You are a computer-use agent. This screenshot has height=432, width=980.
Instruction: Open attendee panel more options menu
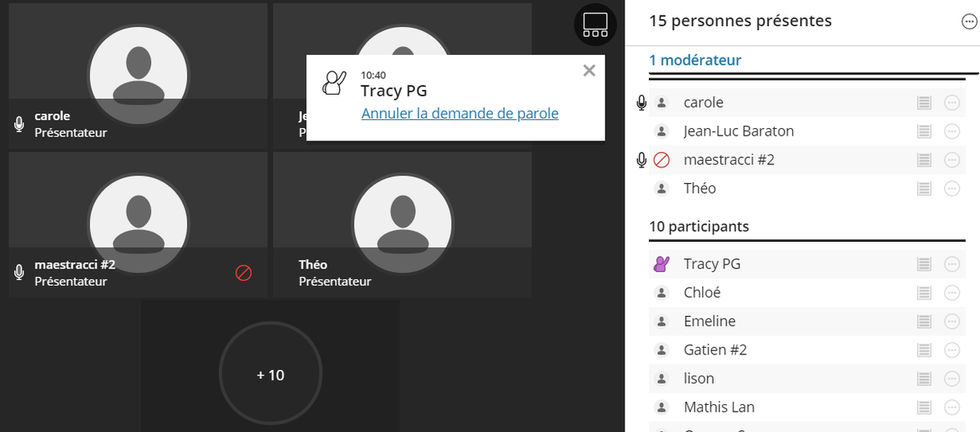click(968, 22)
